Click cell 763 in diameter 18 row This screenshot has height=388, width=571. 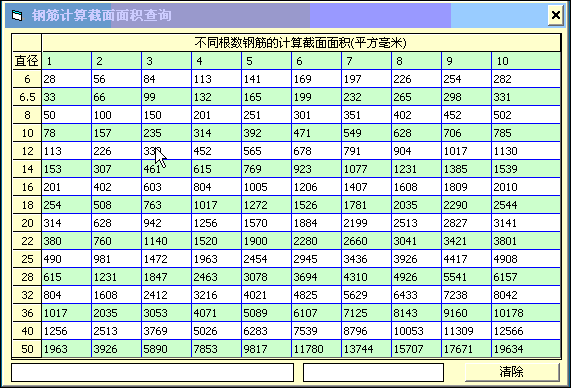click(166, 205)
